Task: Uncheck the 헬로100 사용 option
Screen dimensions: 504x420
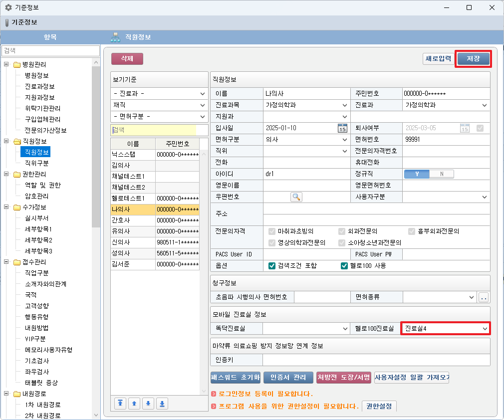Action: [344, 266]
